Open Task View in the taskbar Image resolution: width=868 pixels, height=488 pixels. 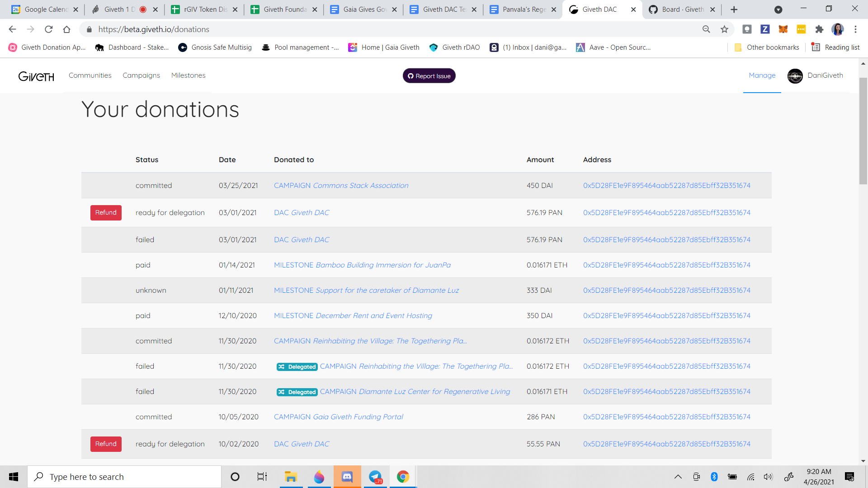(x=262, y=477)
